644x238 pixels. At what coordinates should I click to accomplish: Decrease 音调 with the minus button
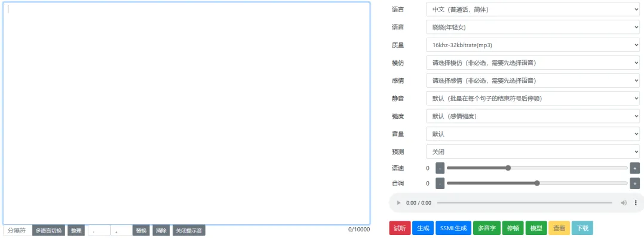(440, 184)
